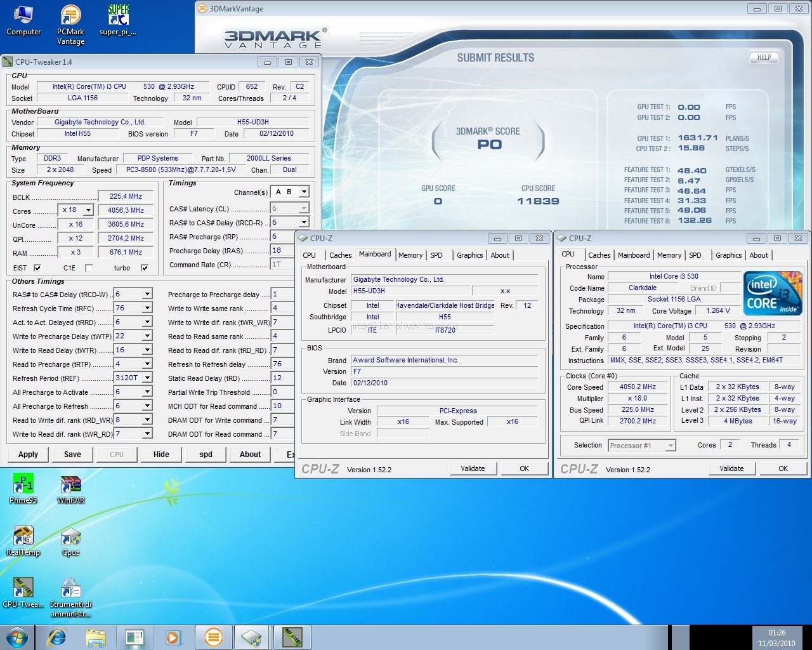Enable the C1E checkbox
812x650 pixels.
click(x=88, y=268)
